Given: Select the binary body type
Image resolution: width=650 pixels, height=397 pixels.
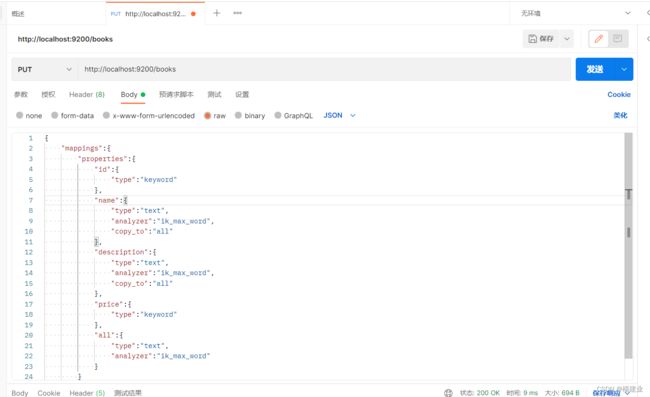Looking at the screenshot, I should pos(250,116).
